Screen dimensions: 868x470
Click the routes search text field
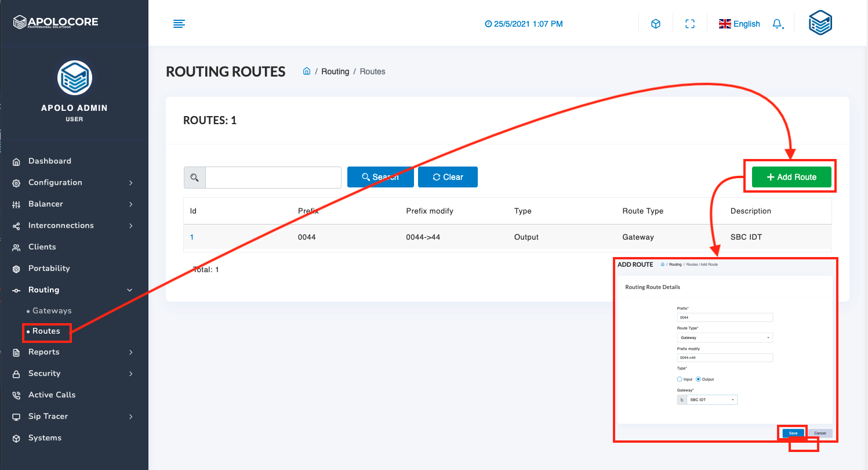[273, 178]
